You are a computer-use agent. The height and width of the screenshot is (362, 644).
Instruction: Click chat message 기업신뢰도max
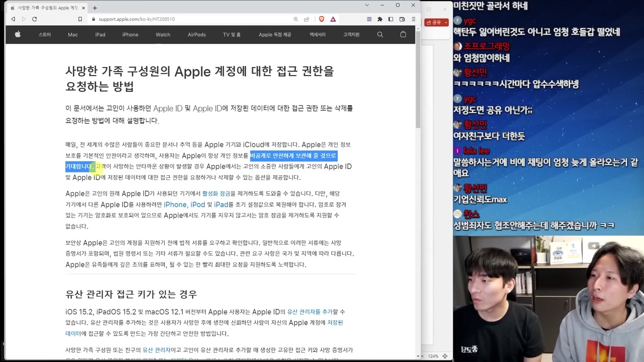(x=480, y=200)
